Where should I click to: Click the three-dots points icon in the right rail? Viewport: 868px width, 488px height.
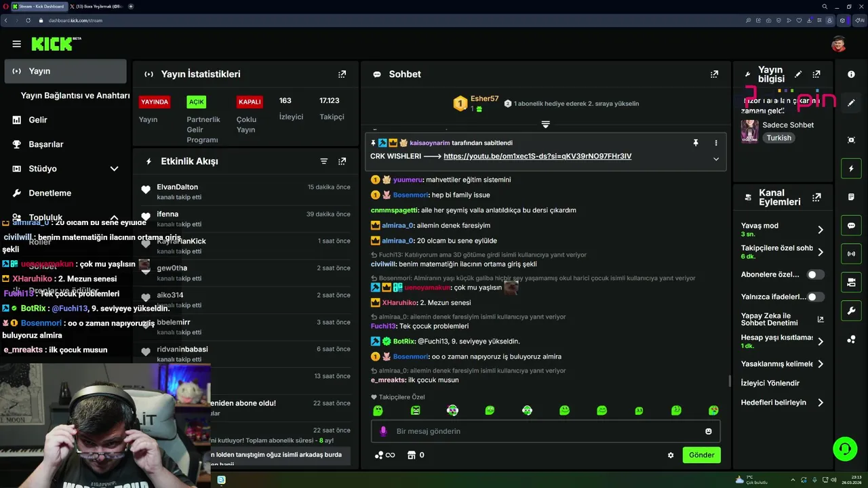pos(851,340)
